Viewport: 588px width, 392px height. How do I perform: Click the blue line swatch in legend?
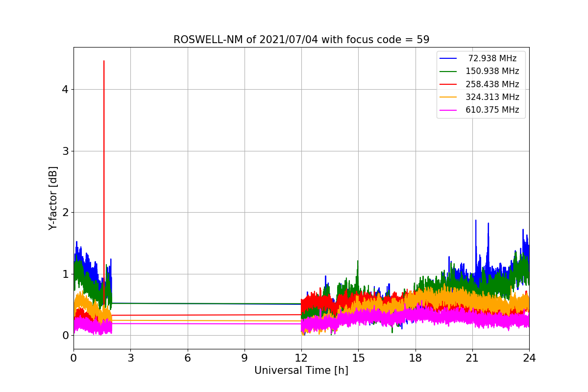[x=448, y=59]
